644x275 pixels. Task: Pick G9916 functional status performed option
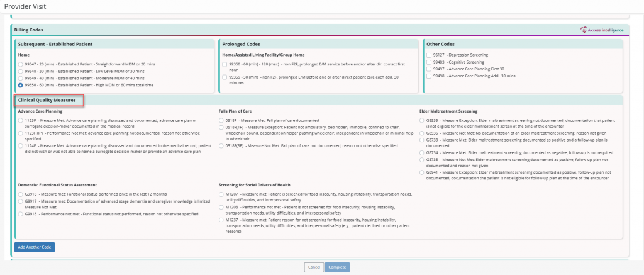click(21, 194)
